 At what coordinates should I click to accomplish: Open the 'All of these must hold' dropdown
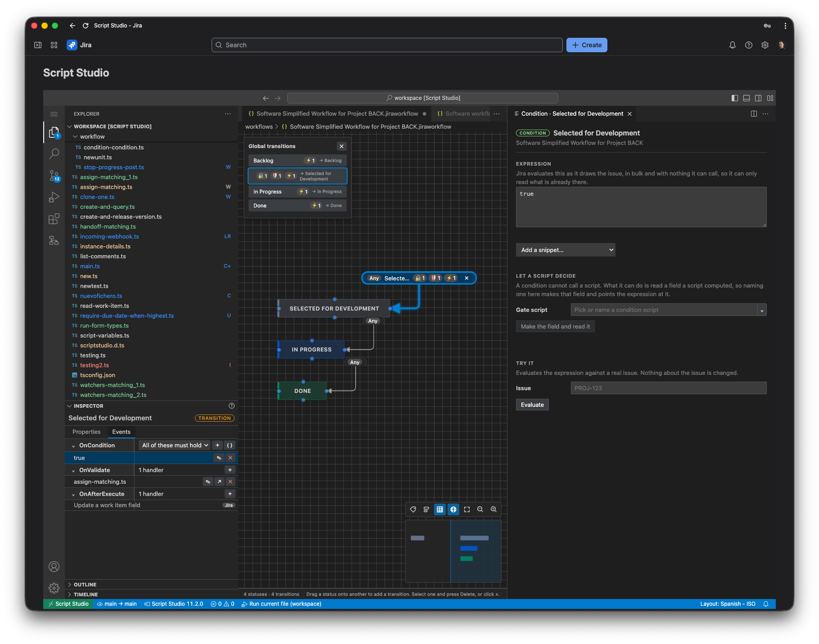[175, 445]
